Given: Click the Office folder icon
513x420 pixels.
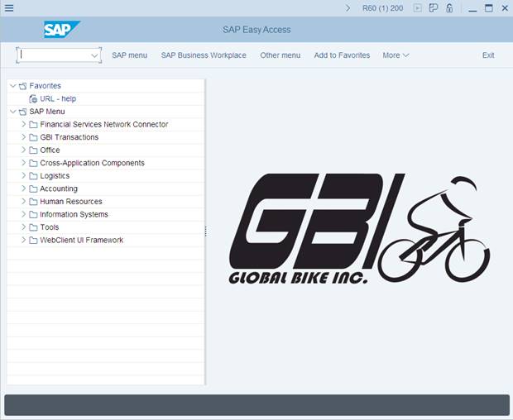Looking at the screenshot, I should click(33, 150).
